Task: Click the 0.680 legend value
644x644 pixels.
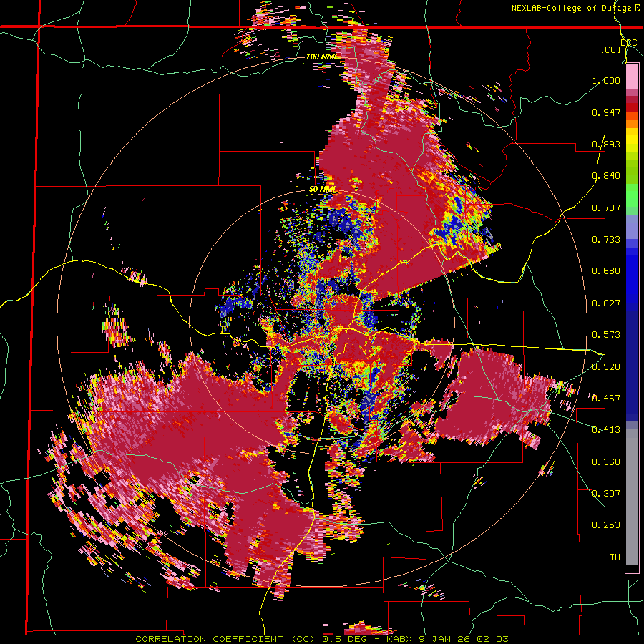Action: click(606, 271)
